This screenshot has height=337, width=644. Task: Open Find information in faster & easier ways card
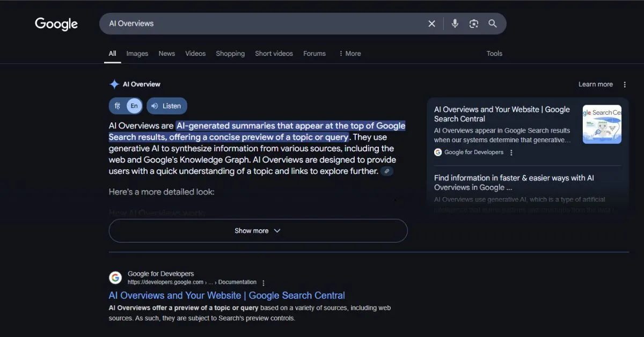(x=514, y=182)
